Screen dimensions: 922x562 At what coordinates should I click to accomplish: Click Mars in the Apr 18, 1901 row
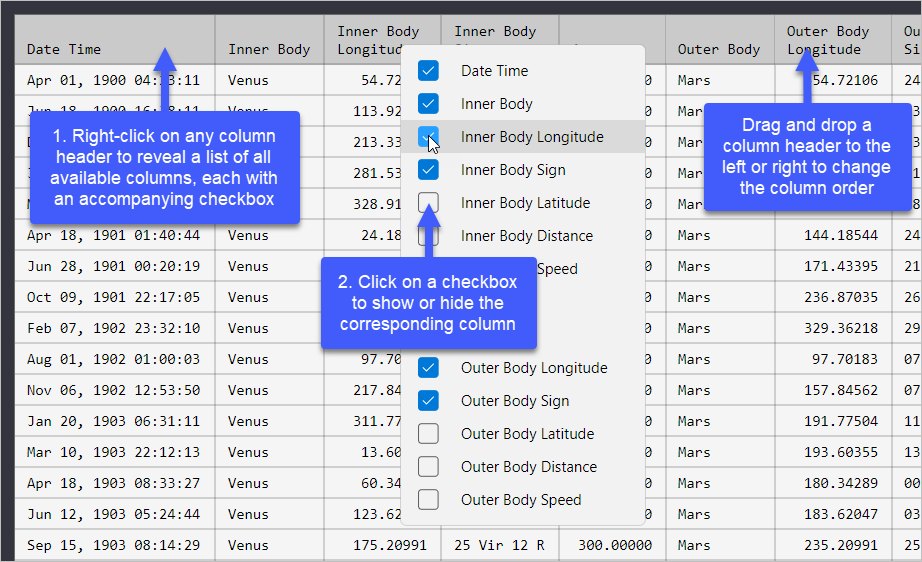pos(694,235)
